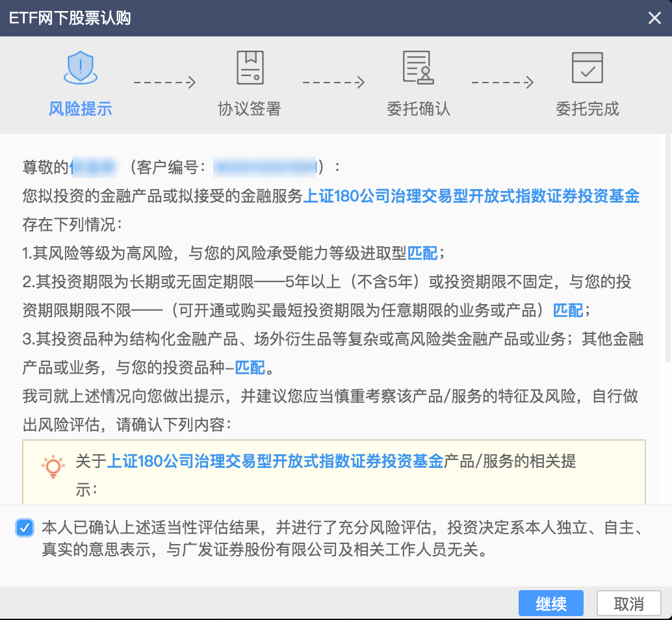Close the ETF网下股票认购 dialog

(x=654, y=18)
